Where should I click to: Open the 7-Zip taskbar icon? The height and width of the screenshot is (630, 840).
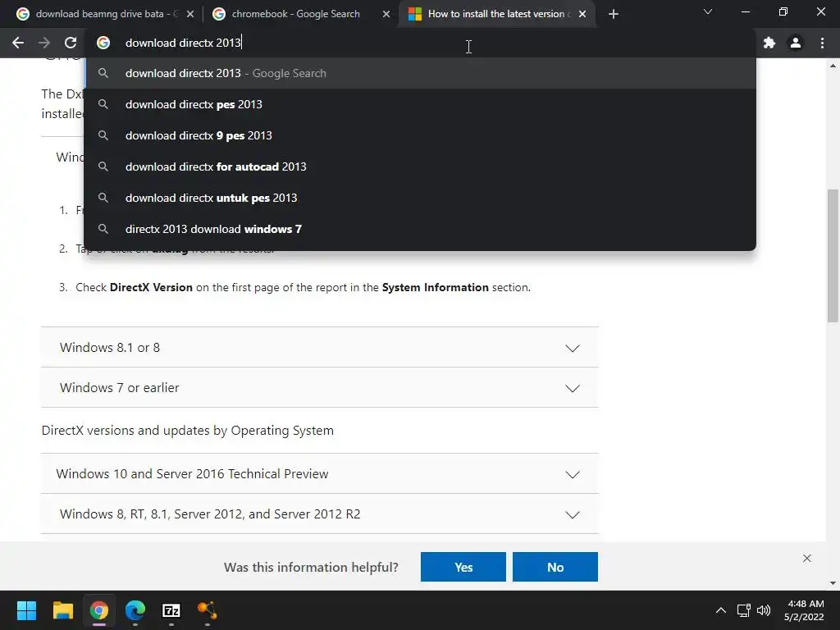click(x=171, y=610)
